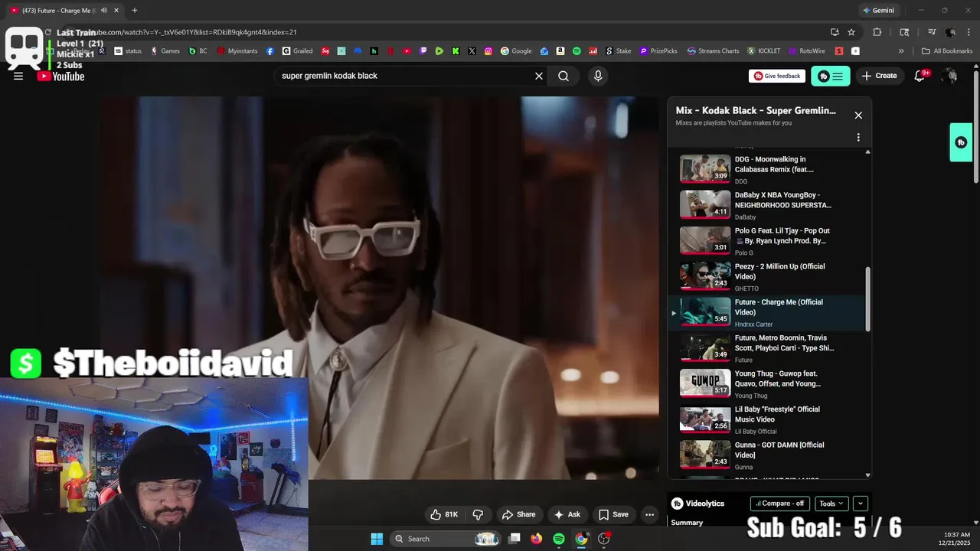Like the video with thumbs up
980x551 pixels.
click(444, 514)
